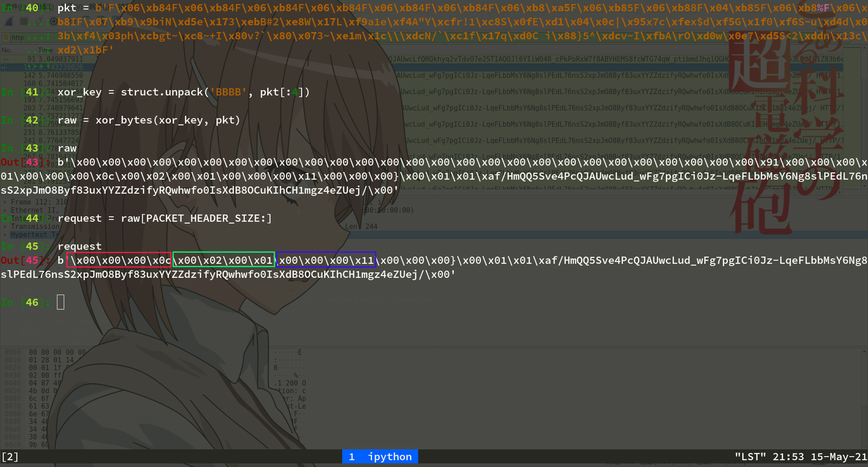This screenshot has width=868, height=467.
Task: Click the tmux hostname label "LST"
Action: (x=750, y=457)
